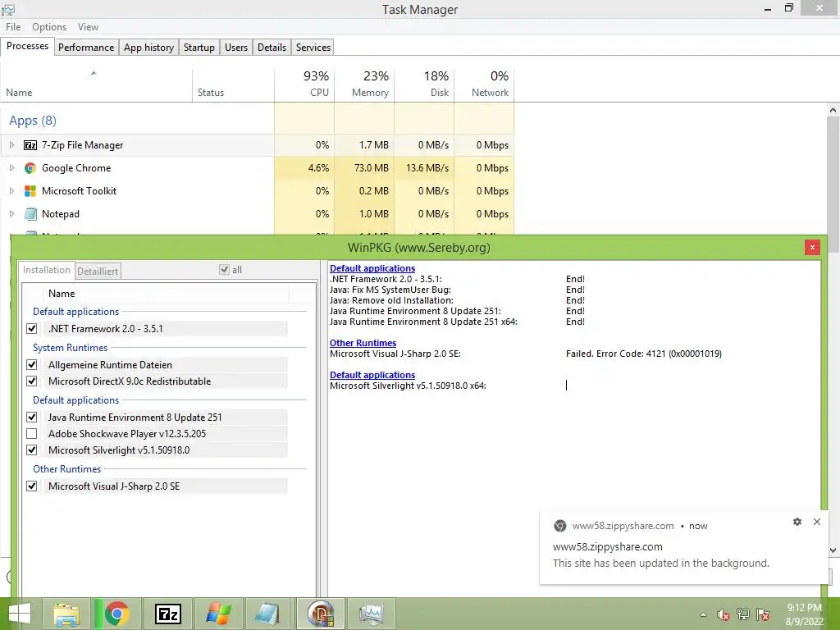Open Notepad from the taskbar
Image resolution: width=840 pixels, height=630 pixels.
coord(268,614)
